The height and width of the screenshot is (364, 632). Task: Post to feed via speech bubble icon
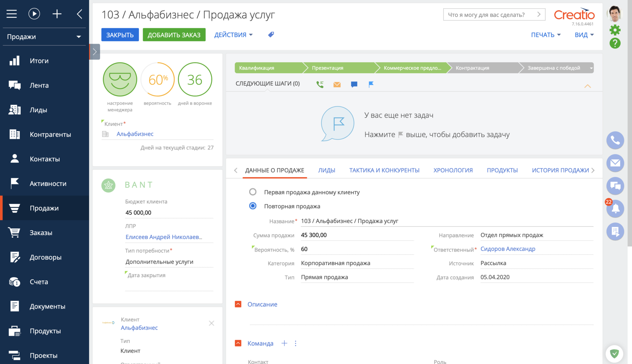[x=354, y=84]
